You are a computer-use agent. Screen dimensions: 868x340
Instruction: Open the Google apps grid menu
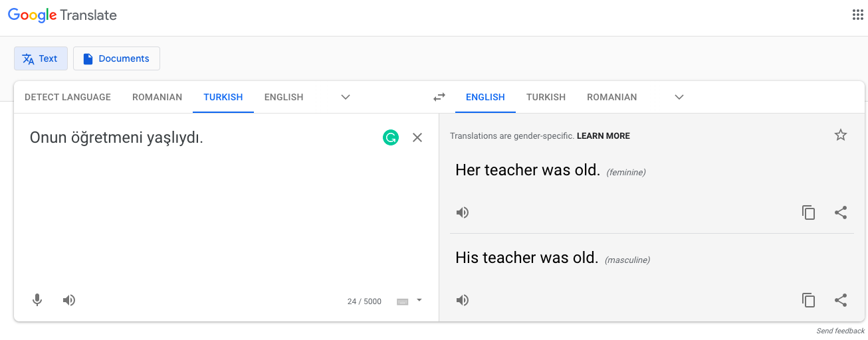(857, 15)
